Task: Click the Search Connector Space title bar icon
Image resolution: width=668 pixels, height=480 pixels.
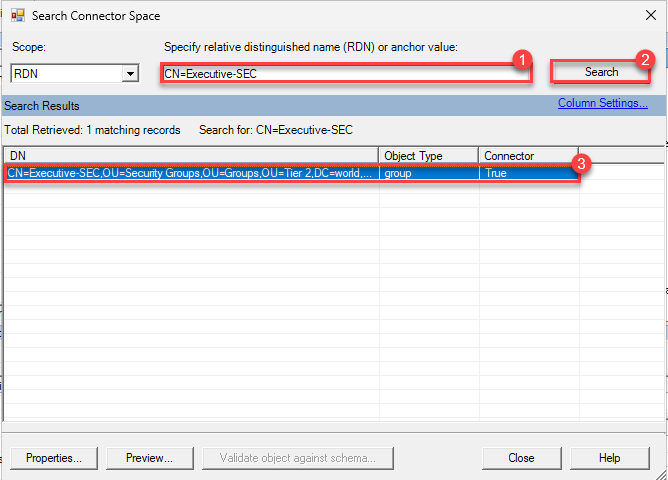Action: (17, 16)
